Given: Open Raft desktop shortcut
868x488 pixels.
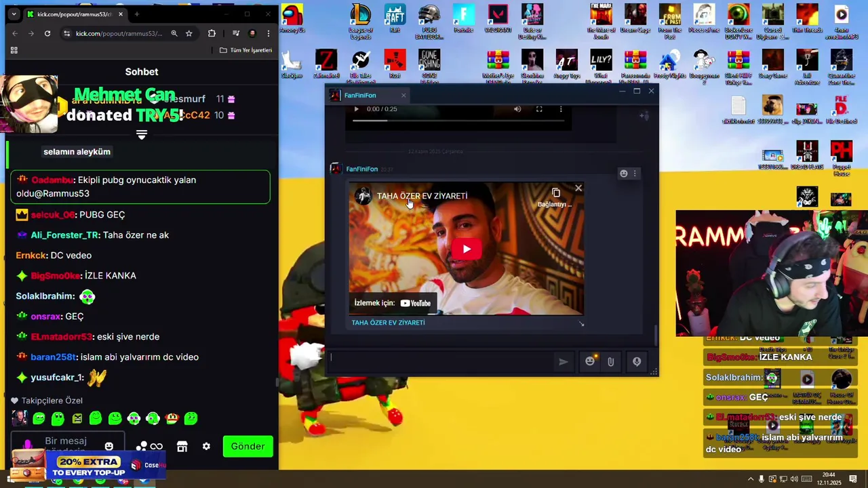Looking at the screenshot, I should pos(395,19).
